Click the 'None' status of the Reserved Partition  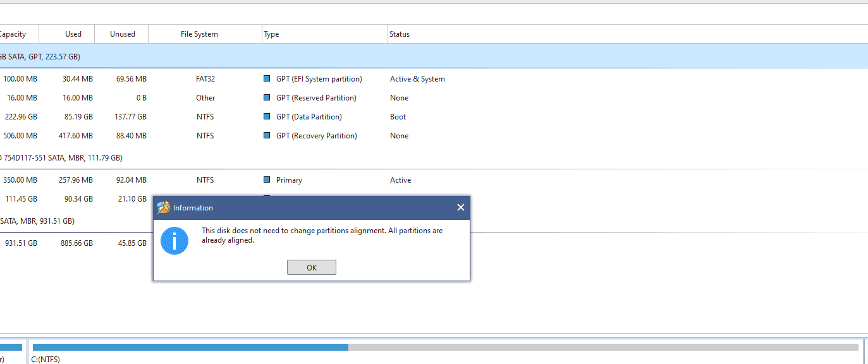coord(400,98)
